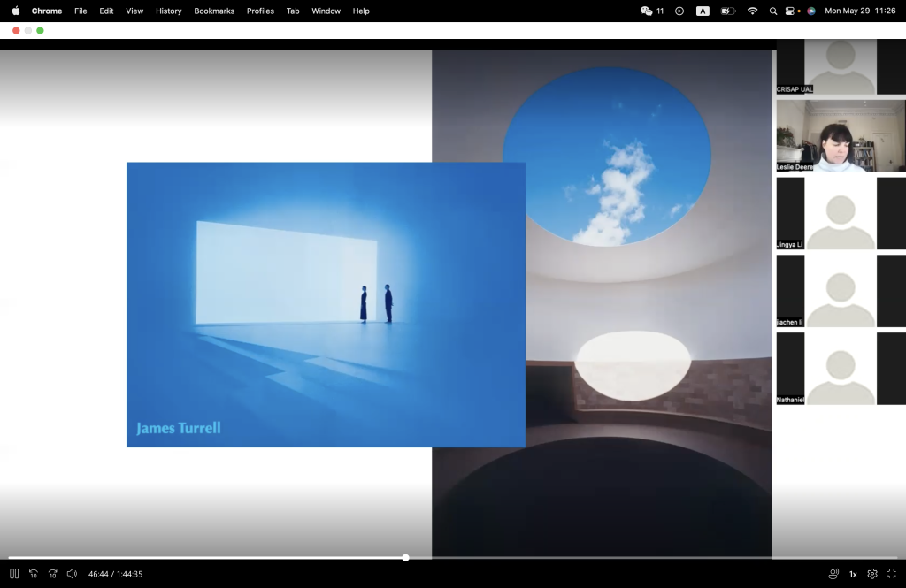
Task: Select the jiachen li participant tile
Action: click(x=841, y=291)
